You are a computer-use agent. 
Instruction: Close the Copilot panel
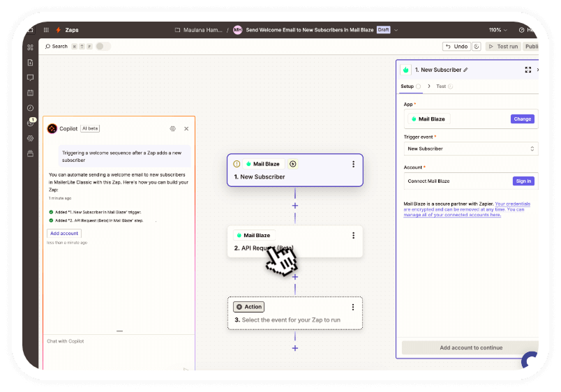click(x=186, y=128)
